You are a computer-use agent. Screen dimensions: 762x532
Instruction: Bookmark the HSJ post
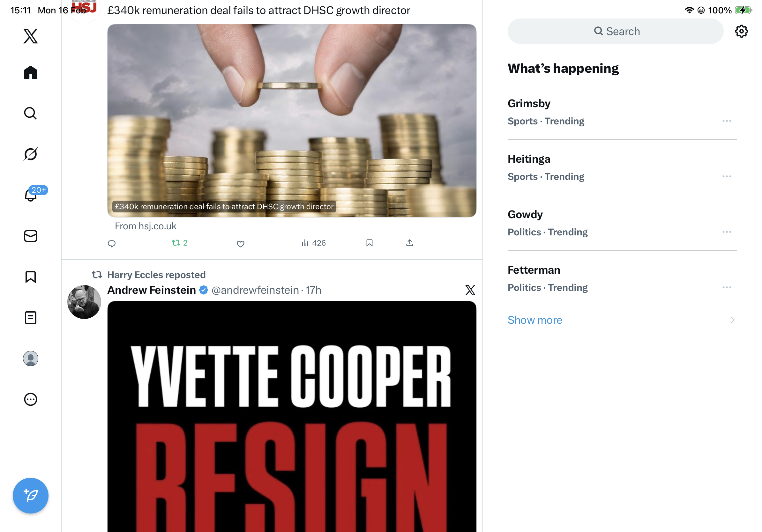370,243
